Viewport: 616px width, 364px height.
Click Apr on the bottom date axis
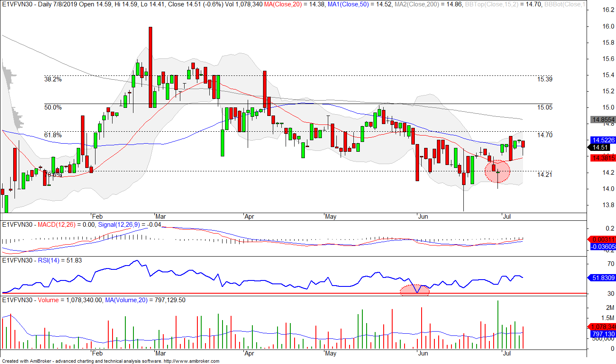pyautogui.click(x=249, y=353)
